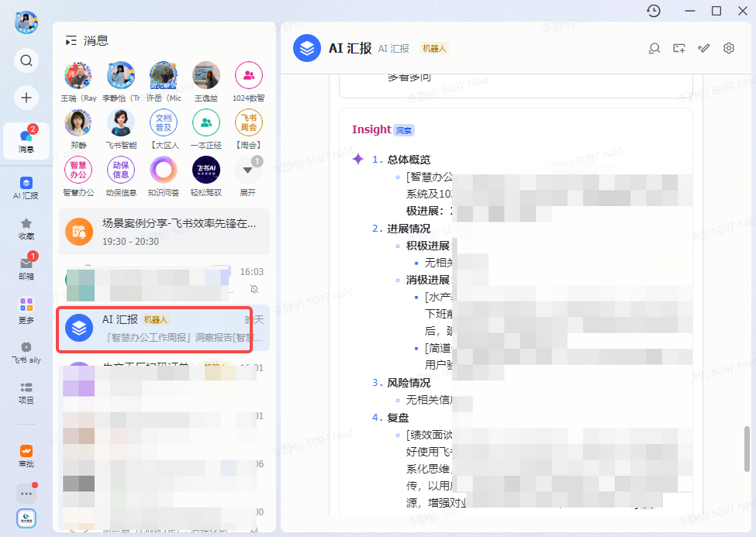
Task: Open 收藏 favorites star in sidebar
Action: point(26,228)
